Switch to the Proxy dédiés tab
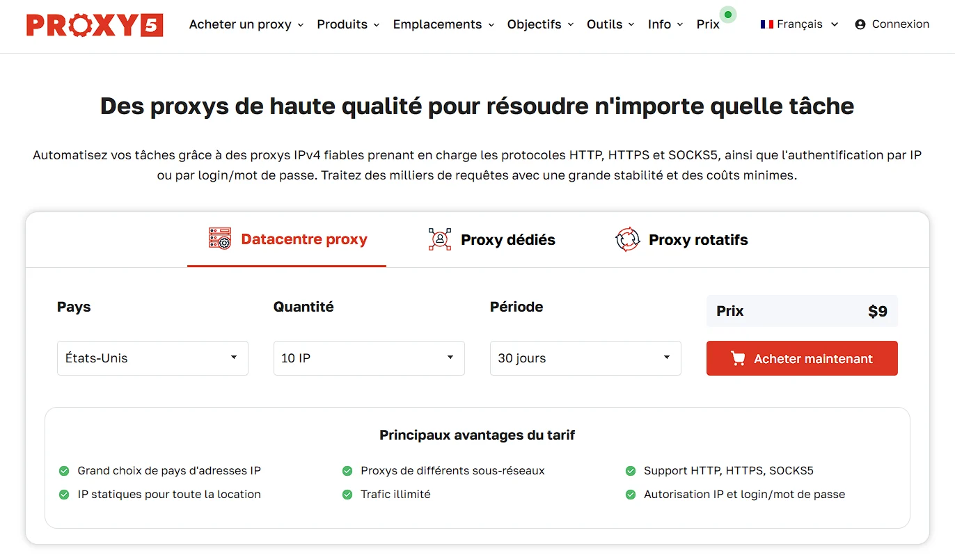 pyautogui.click(x=507, y=240)
